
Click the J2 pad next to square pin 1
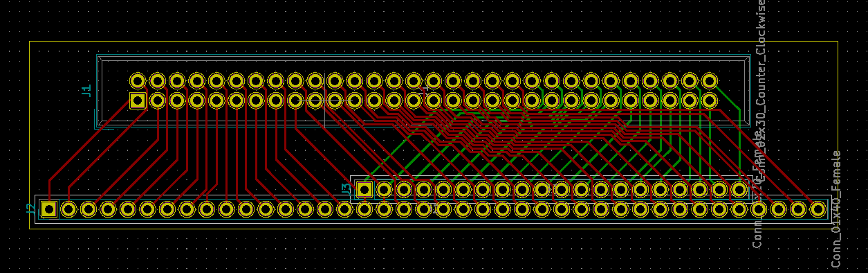[68, 209]
